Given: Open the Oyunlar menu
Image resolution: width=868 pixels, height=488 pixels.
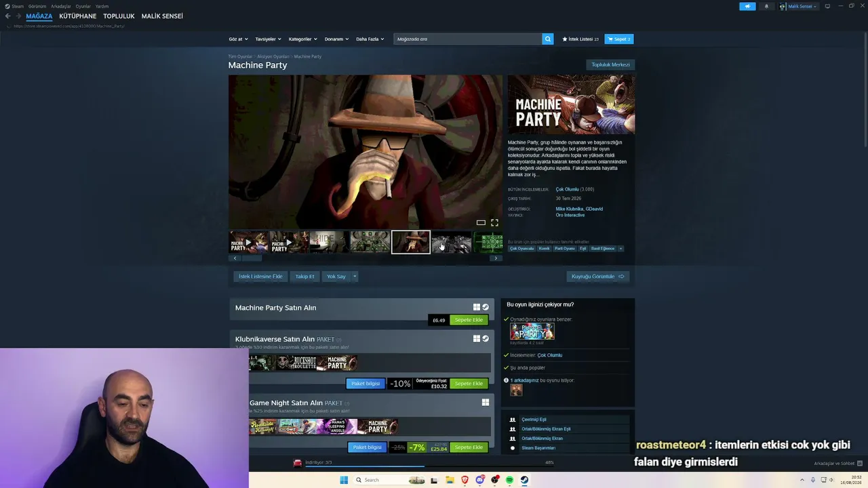Looking at the screenshot, I should 83,6.
